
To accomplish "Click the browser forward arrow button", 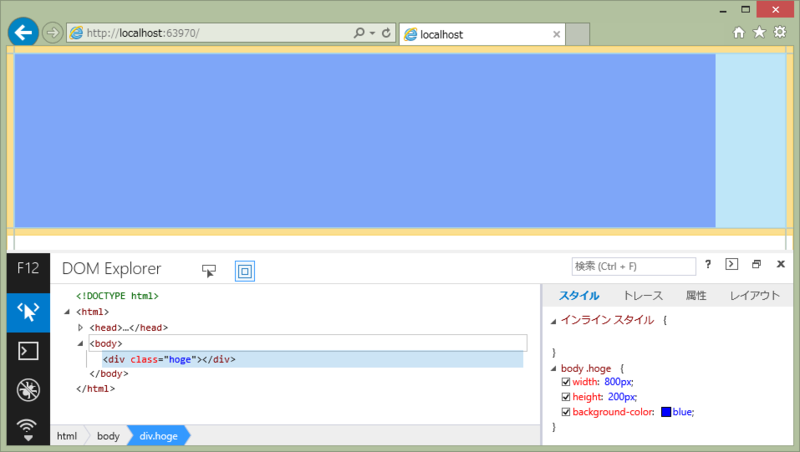I will pyautogui.click(x=52, y=34).
